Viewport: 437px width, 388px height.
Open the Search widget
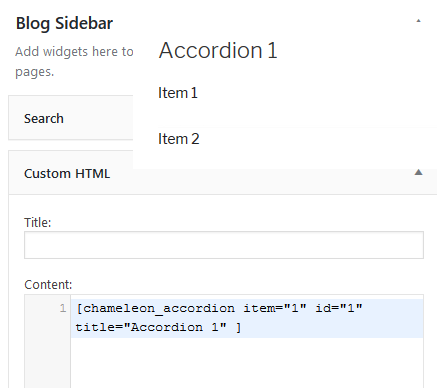pyautogui.click(x=71, y=118)
